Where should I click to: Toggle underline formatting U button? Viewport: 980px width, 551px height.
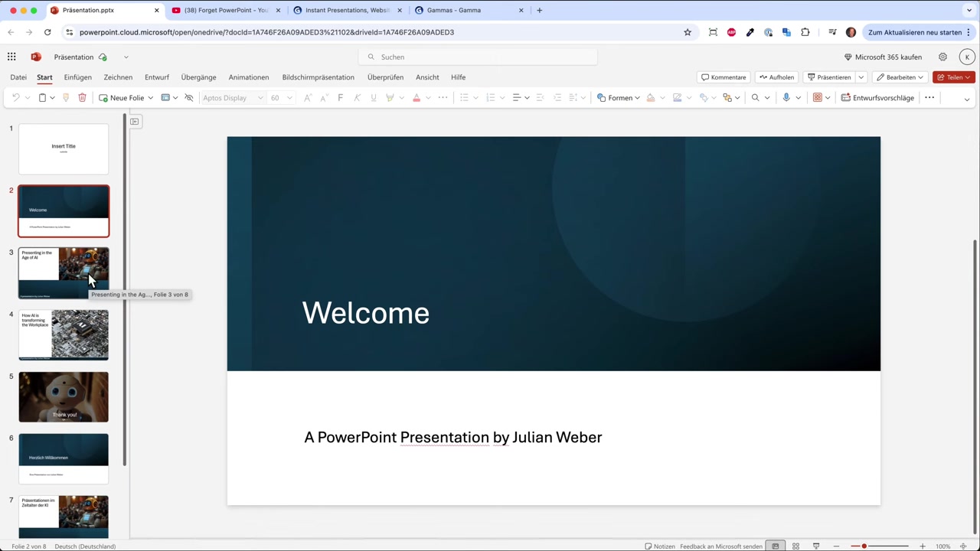coord(374,98)
